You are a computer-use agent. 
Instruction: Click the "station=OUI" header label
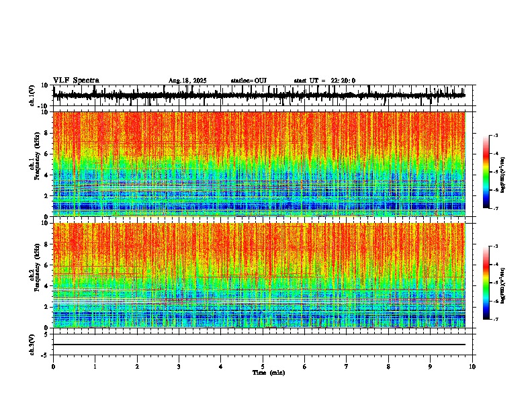point(249,81)
